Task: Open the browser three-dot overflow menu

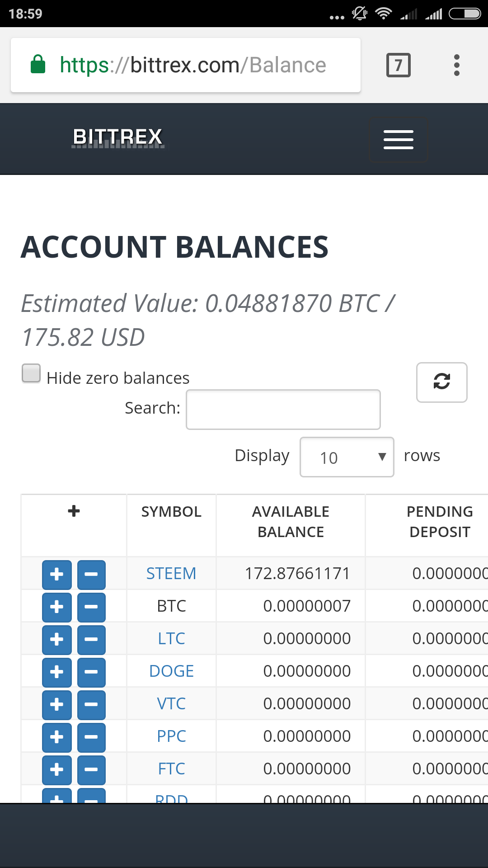Action: click(x=457, y=65)
